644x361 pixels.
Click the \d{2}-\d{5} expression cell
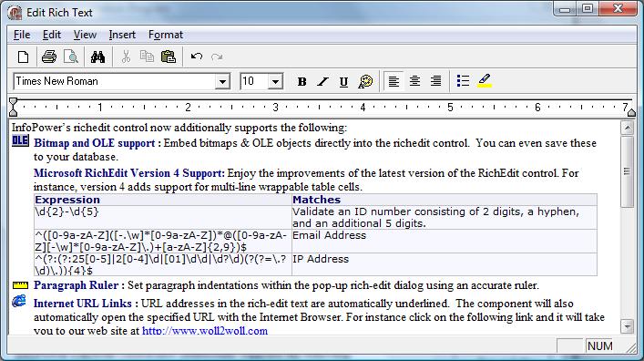[x=163, y=218]
